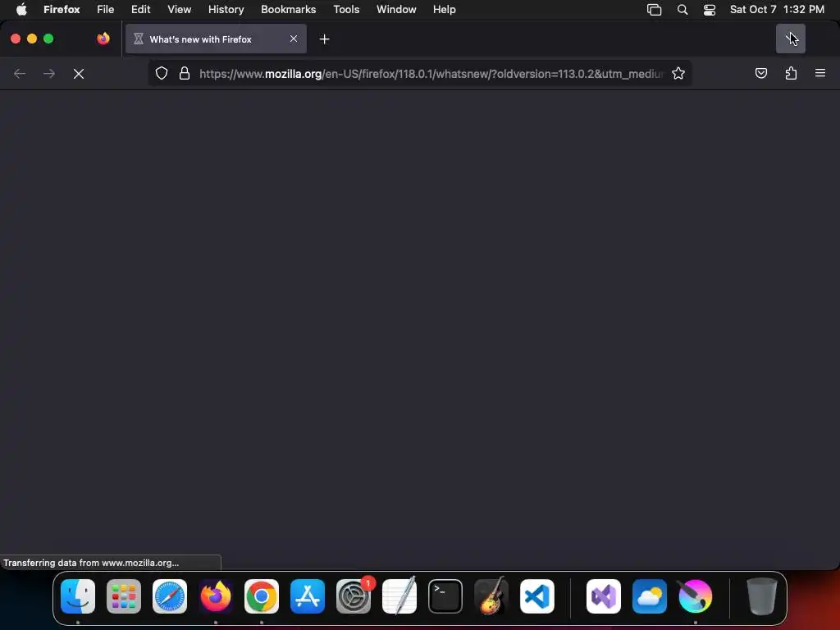840x630 pixels.
Task: Open Control Center
Action: [710, 10]
